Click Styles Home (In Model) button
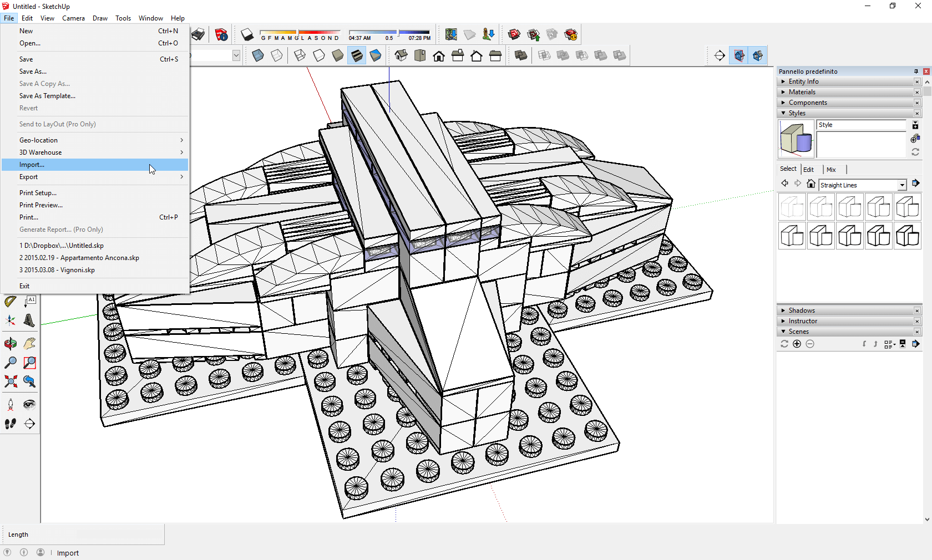This screenshot has width=932, height=560. pyautogui.click(x=811, y=184)
